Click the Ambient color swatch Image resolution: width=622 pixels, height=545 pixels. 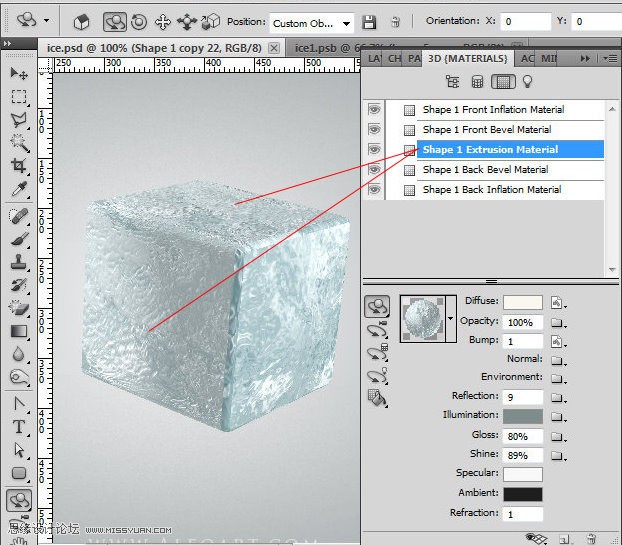tap(523, 494)
